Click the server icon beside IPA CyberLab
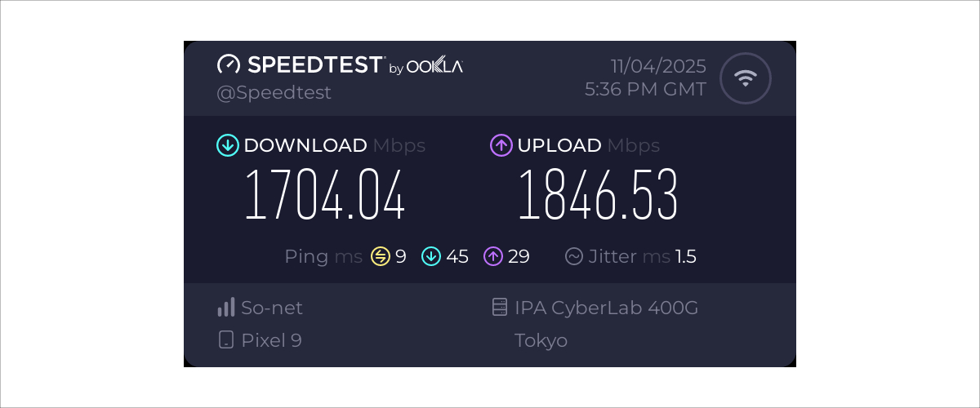The image size is (980, 408). pos(500,308)
